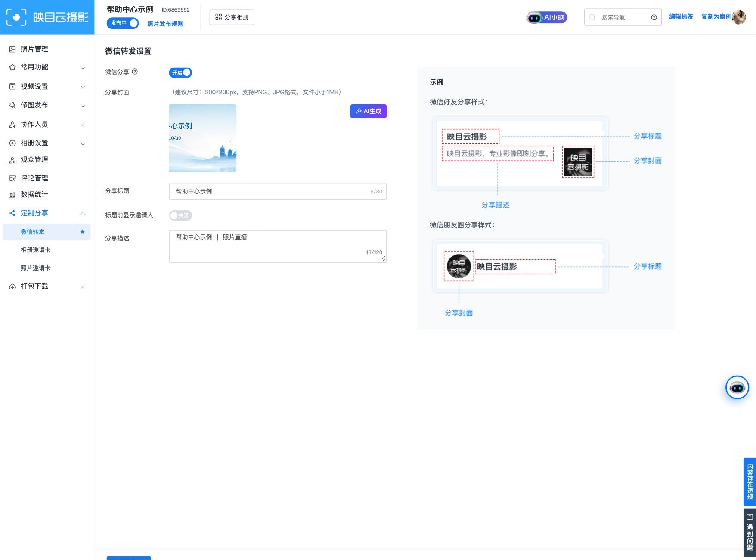This screenshot has height=560, width=756.
Task: Click the favorite star on 微信转发
Action: (82, 232)
